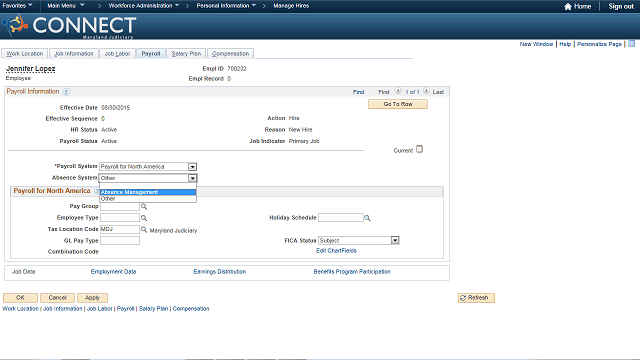Select the Payroll tab
The width and height of the screenshot is (640, 360).
coord(151,53)
